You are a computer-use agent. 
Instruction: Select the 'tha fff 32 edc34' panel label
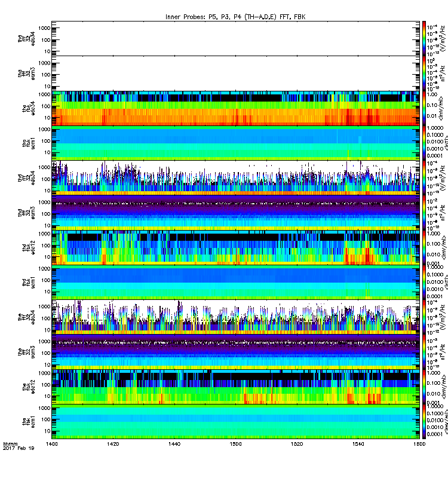click(x=26, y=38)
